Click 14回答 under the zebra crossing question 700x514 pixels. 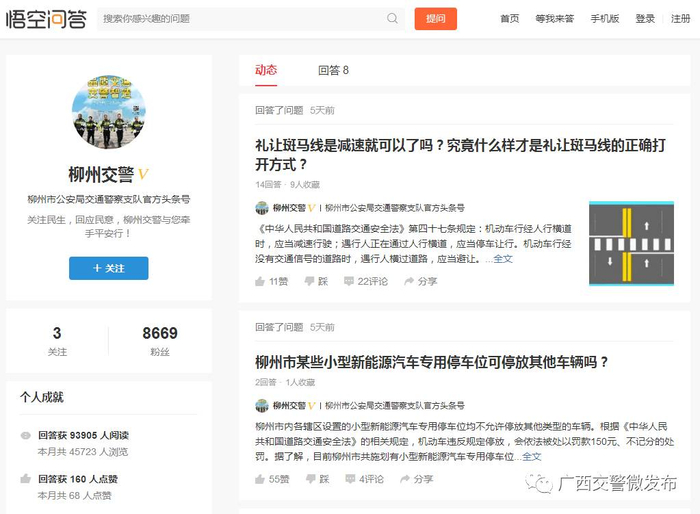(x=268, y=184)
